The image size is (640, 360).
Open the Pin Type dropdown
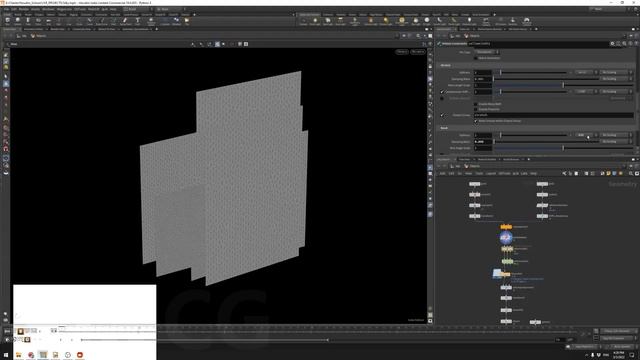(x=487, y=52)
